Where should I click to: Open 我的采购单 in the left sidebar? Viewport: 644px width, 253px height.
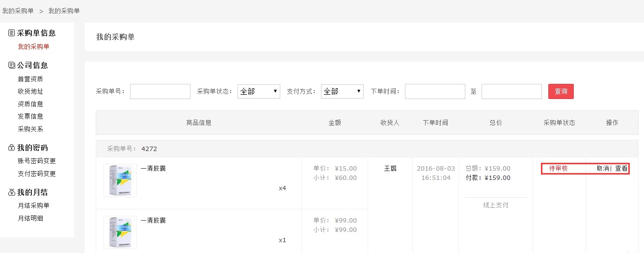(x=33, y=47)
